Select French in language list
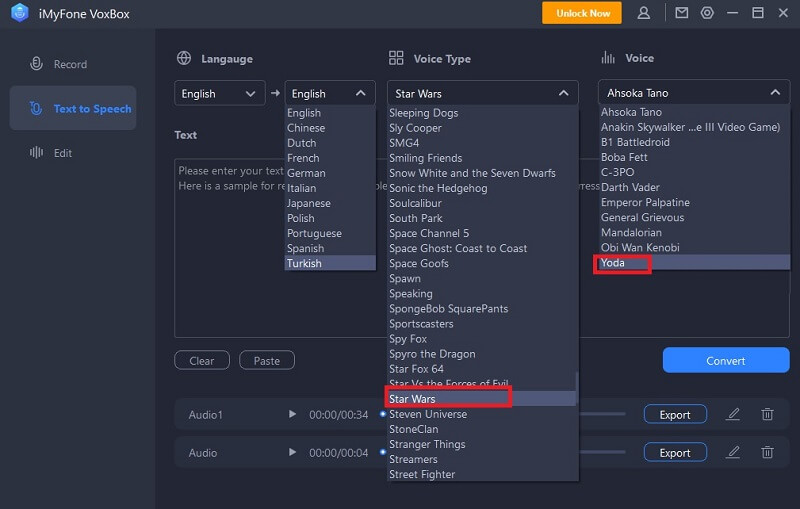The height and width of the screenshot is (509, 800). point(330,158)
